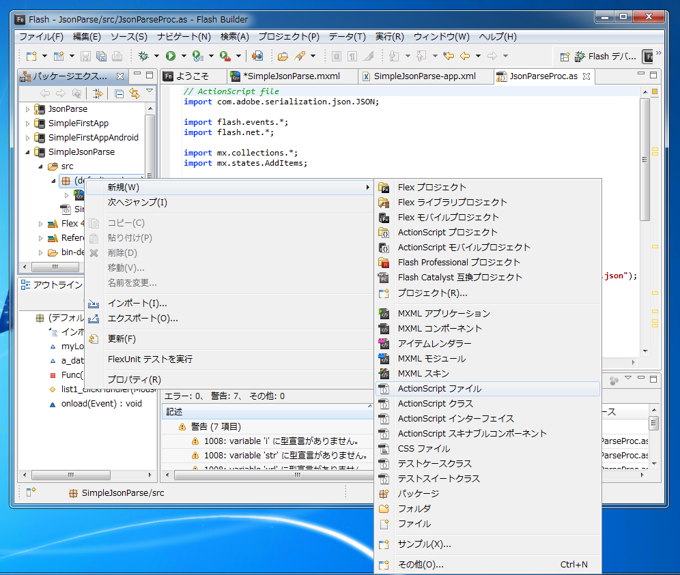Click the Open Type folder icon
The width and height of the screenshot is (680, 575).
(283, 56)
